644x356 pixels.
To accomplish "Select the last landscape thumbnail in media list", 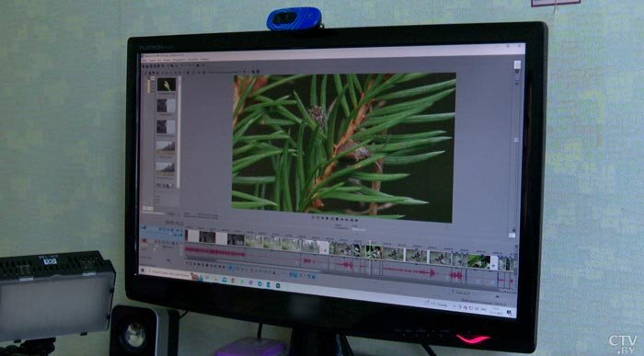I will (166, 168).
